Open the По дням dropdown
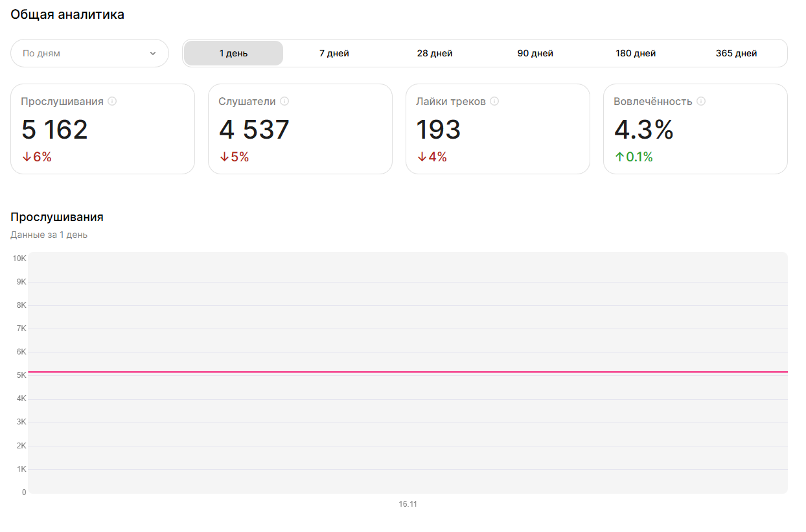This screenshot has width=806, height=532. point(89,53)
